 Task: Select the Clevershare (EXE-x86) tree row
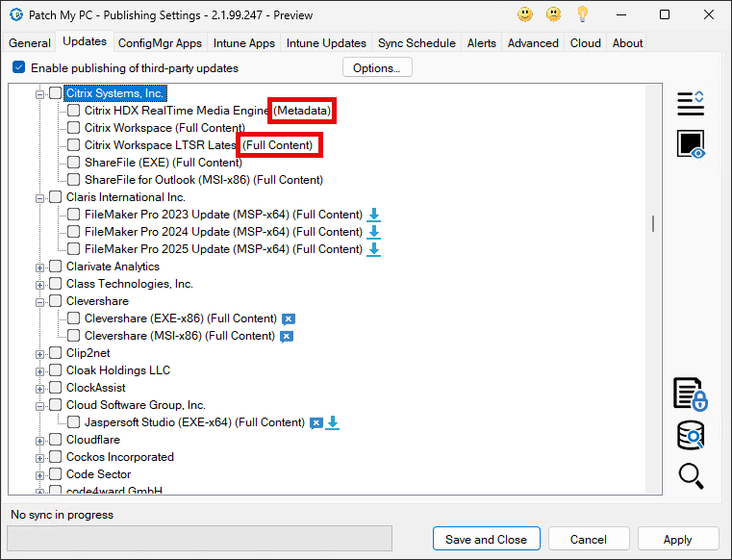pos(180,318)
